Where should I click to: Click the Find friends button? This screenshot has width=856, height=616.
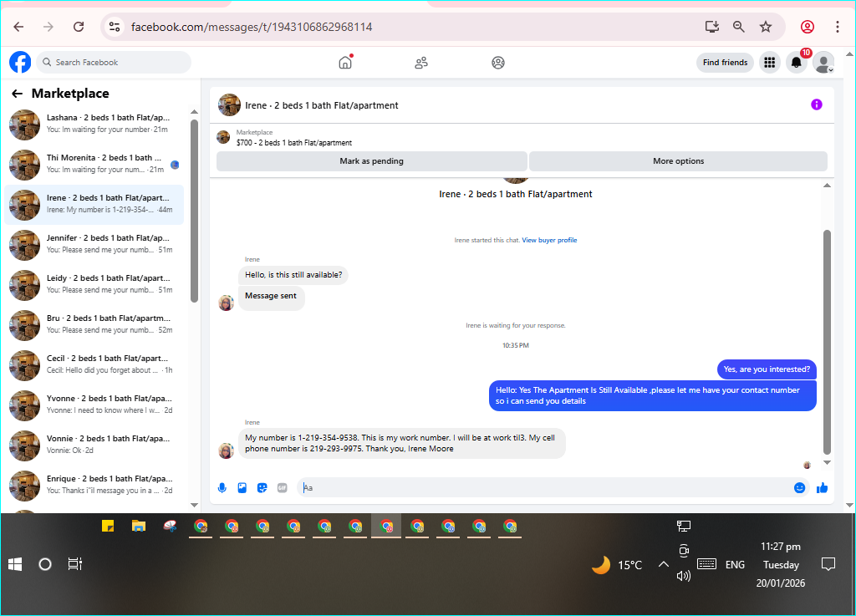(725, 63)
